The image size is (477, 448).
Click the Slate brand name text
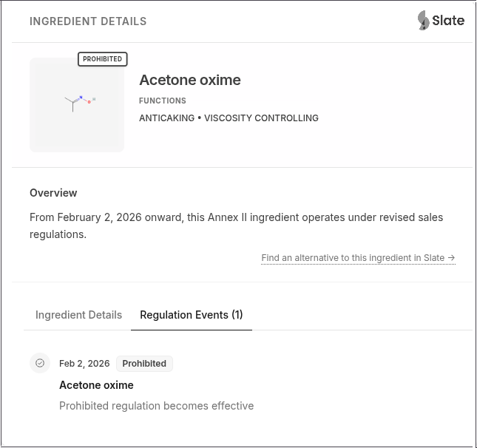point(449,21)
